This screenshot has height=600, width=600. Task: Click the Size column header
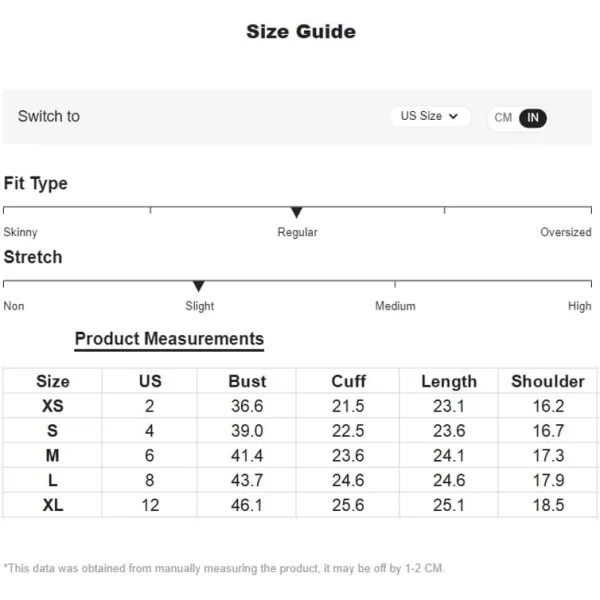(53, 381)
